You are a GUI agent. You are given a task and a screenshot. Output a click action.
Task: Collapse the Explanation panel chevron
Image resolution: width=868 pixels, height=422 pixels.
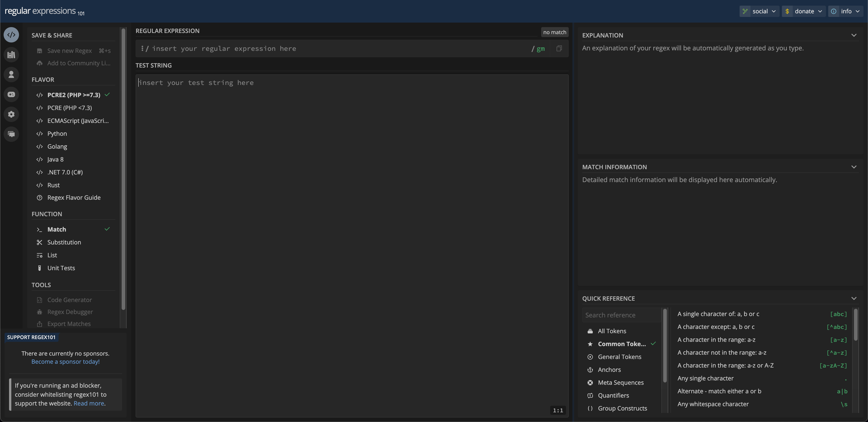tap(854, 35)
